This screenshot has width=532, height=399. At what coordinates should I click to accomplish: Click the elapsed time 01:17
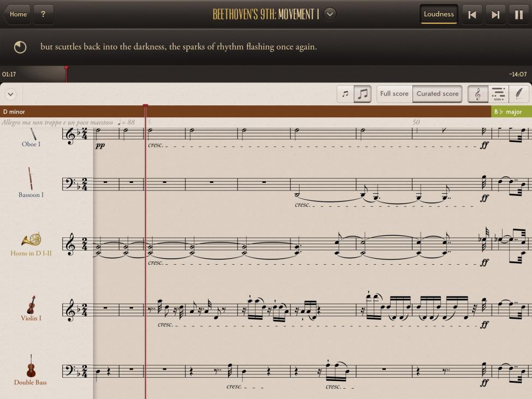coord(9,74)
